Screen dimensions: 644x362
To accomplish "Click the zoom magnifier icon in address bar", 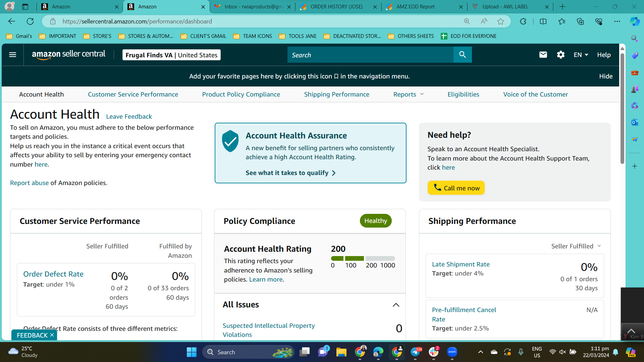I will (x=467, y=21).
